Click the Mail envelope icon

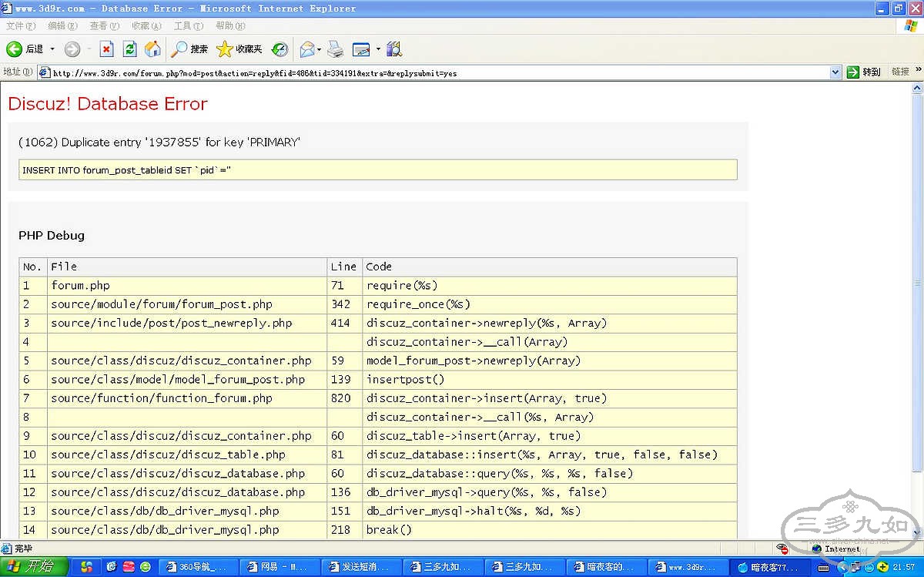click(x=307, y=49)
